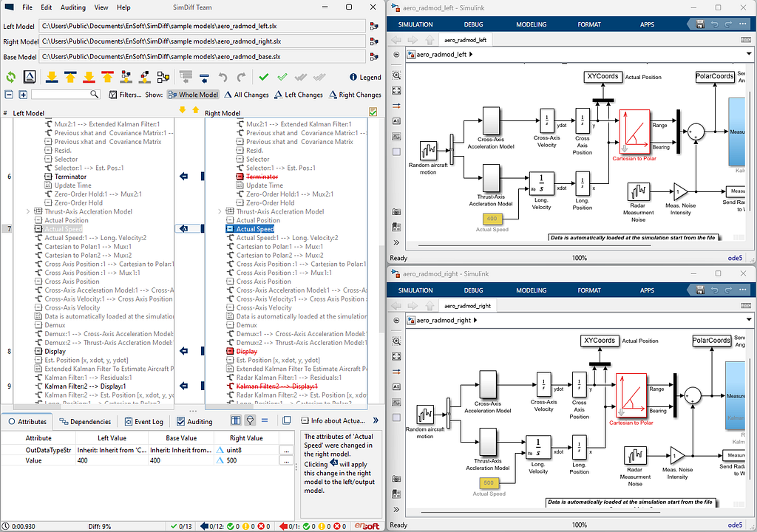The width and height of the screenshot is (757, 532).
Task: Open the Filters... dialog
Action: coord(126,95)
